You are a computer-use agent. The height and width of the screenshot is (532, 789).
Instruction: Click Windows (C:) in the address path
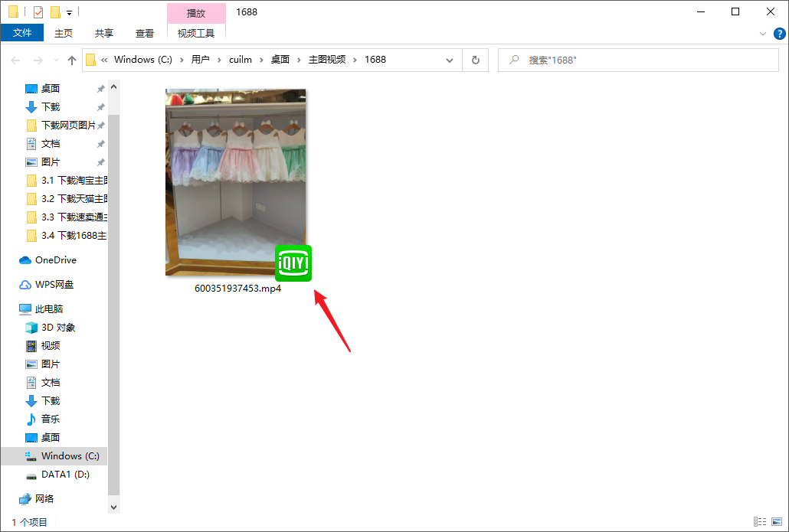(x=143, y=60)
